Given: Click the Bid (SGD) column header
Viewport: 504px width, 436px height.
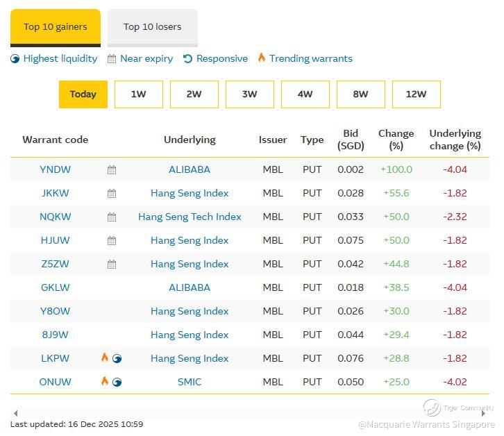Looking at the screenshot, I should (x=351, y=140).
